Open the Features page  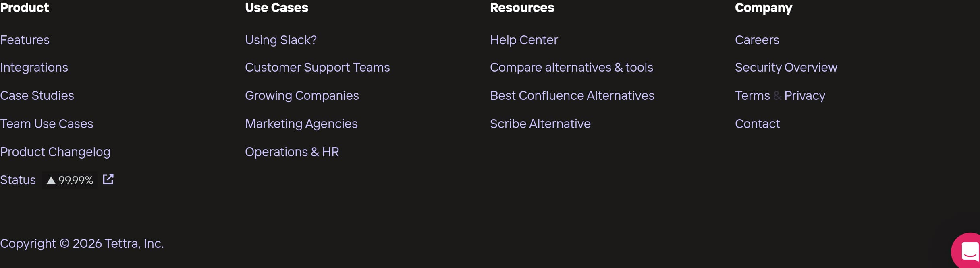click(25, 40)
